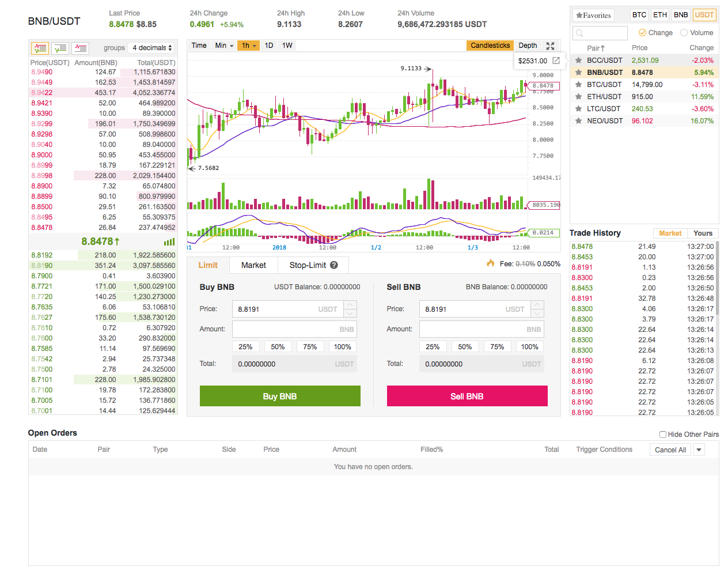Switch chart to Candlesticks view
The image size is (728, 574).
pyautogui.click(x=490, y=46)
